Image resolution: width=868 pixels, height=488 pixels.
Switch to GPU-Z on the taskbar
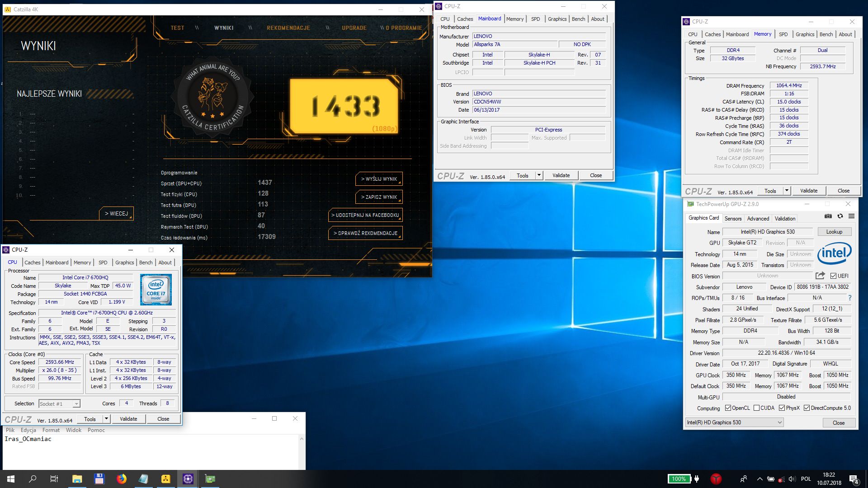tap(210, 479)
